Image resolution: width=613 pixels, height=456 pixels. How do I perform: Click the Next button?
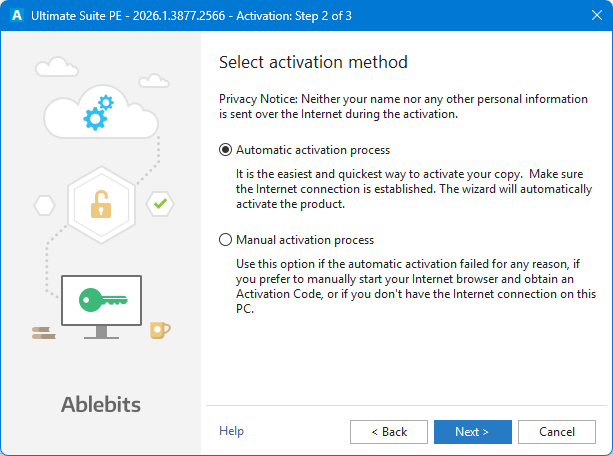tap(473, 432)
